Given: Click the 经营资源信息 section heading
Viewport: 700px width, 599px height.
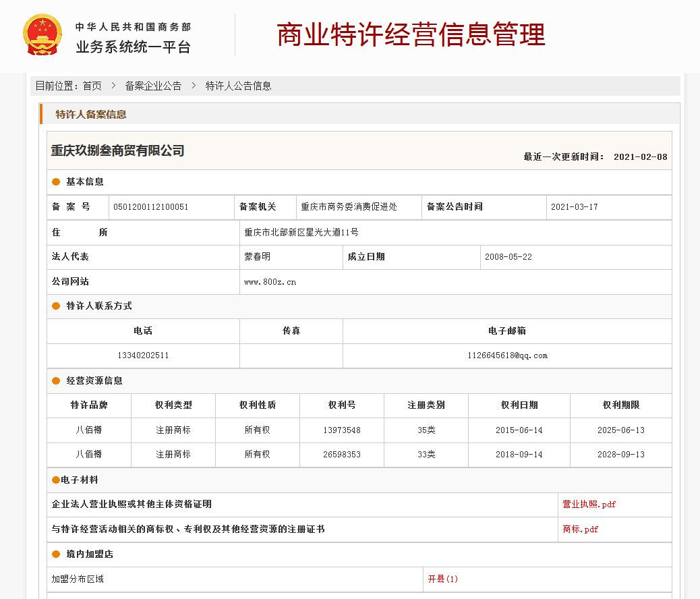Looking at the screenshot, I should tap(94, 380).
